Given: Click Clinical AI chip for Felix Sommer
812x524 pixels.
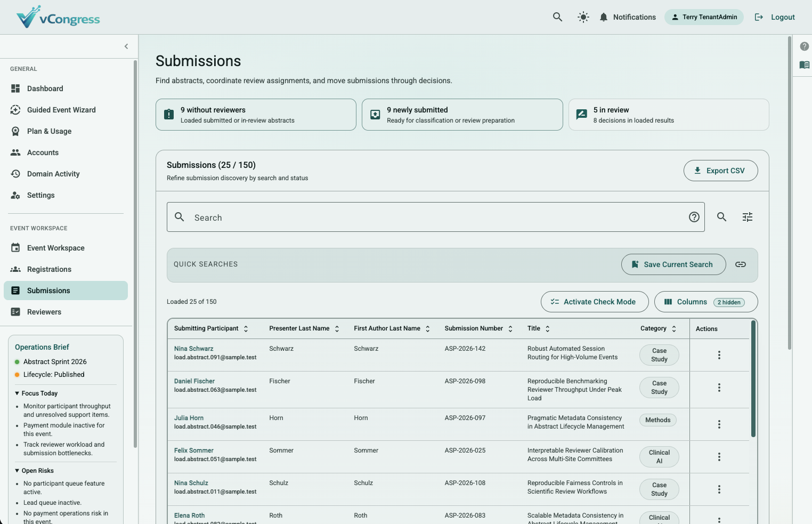Looking at the screenshot, I should (659, 457).
